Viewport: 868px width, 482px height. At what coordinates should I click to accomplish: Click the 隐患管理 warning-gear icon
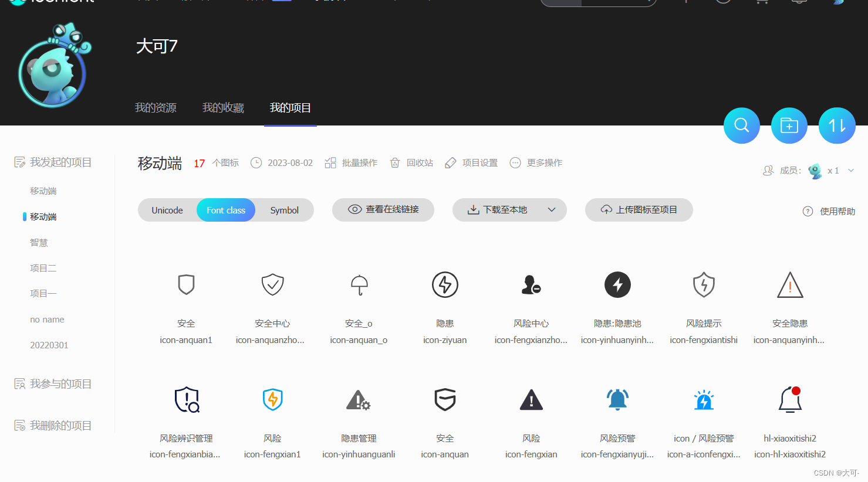tap(359, 399)
